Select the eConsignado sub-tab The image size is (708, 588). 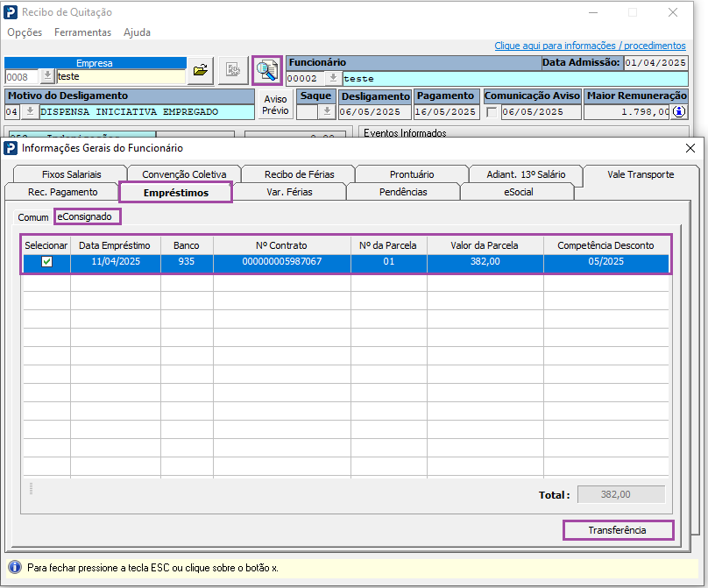87,216
